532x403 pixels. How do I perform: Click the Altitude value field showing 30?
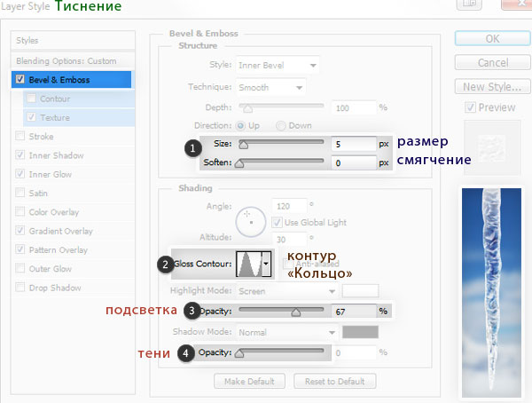pyautogui.click(x=289, y=239)
